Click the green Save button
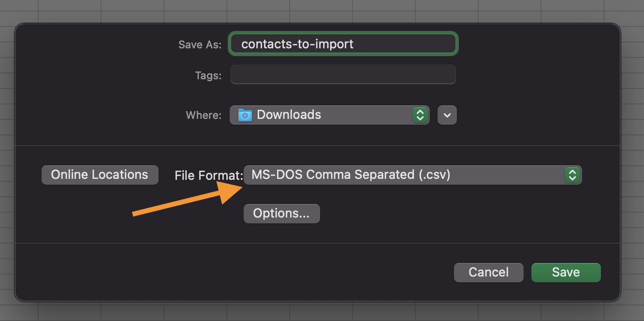Image resolution: width=644 pixels, height=321 pixels. click(566, 273)
